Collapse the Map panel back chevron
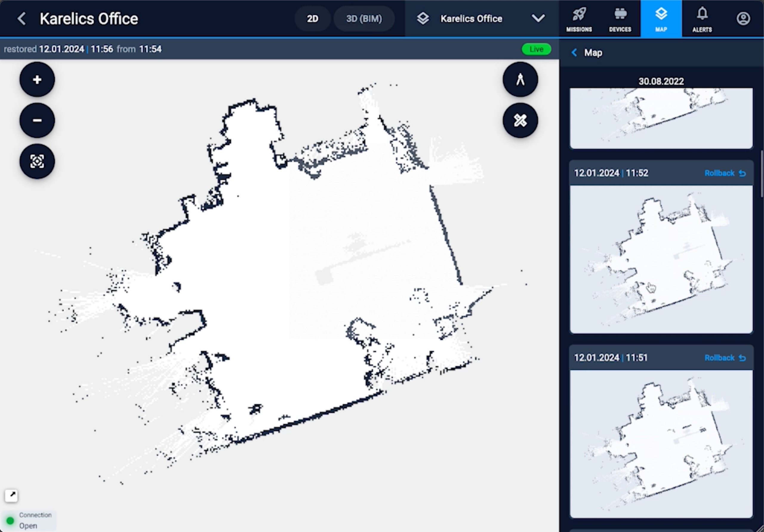The width and height of the screenshot is (764, 532). [x=574, y=52]
